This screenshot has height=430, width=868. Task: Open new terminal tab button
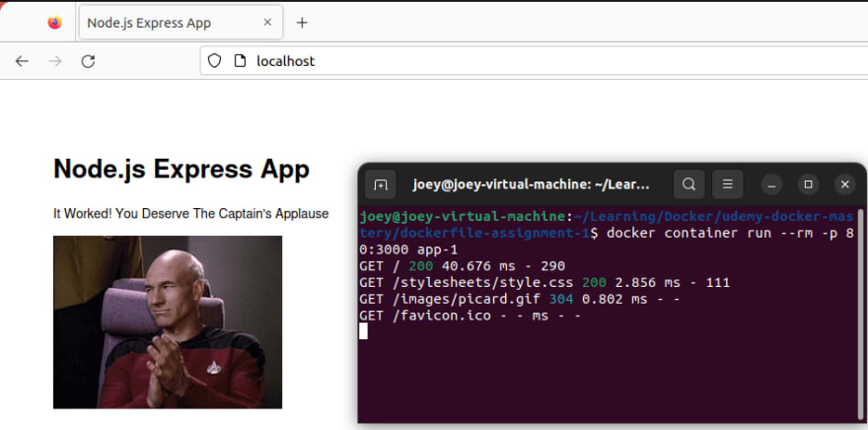pos(381,184)
